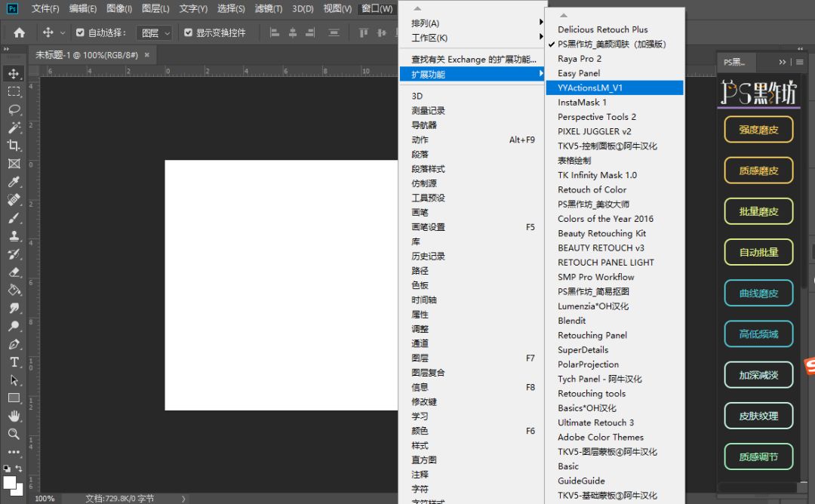Click the Home icon in options bar
The image size is (815, 504).
tap(20, 32)
